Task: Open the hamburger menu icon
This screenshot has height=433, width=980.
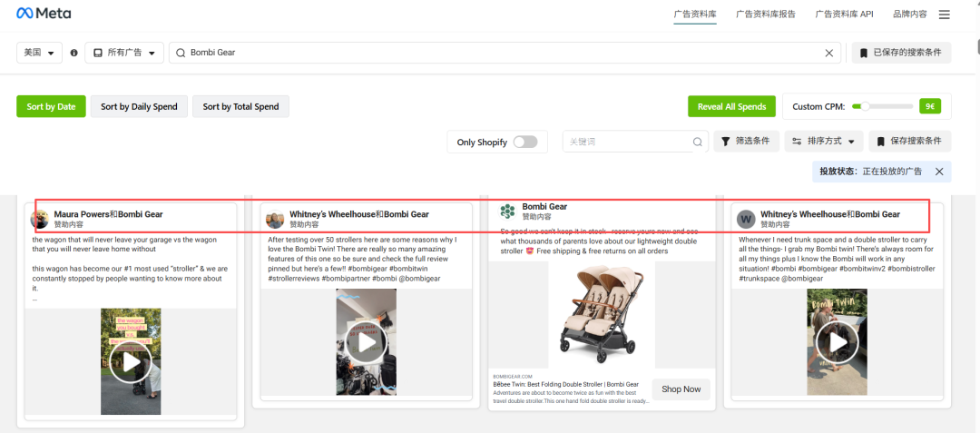Action: [x=945, y=15]
